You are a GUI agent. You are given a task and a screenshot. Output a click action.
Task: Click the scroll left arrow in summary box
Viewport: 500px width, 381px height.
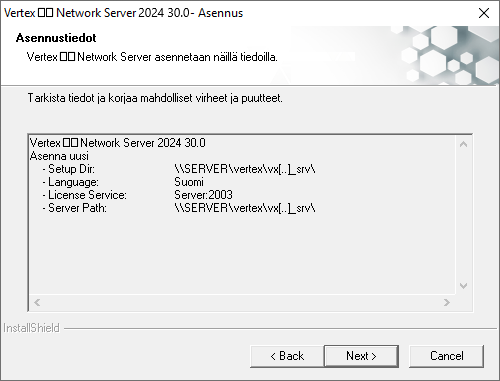coord(37,302)
